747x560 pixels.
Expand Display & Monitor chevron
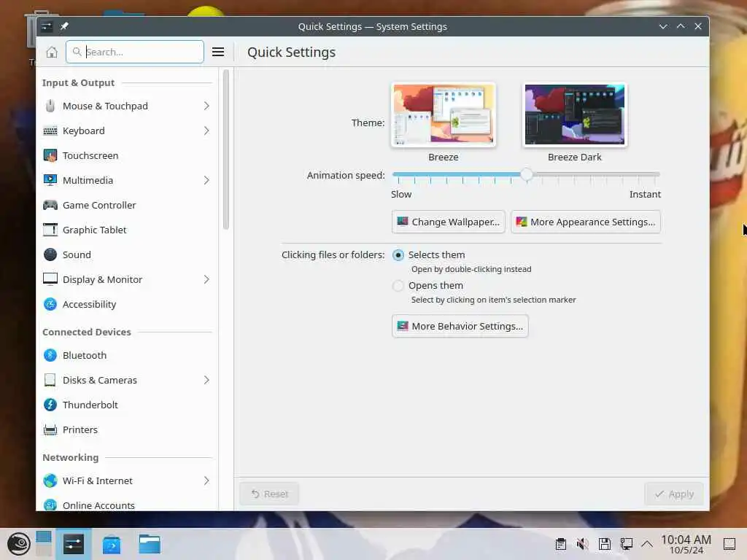tap(206, 279)
